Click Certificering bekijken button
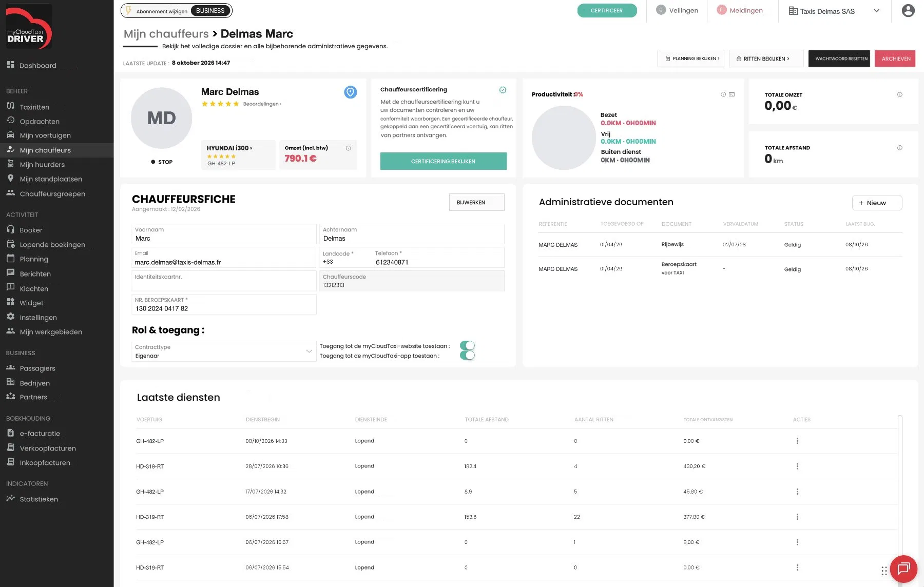The width and height of the screenshot is (924, 587). [444, 161]
